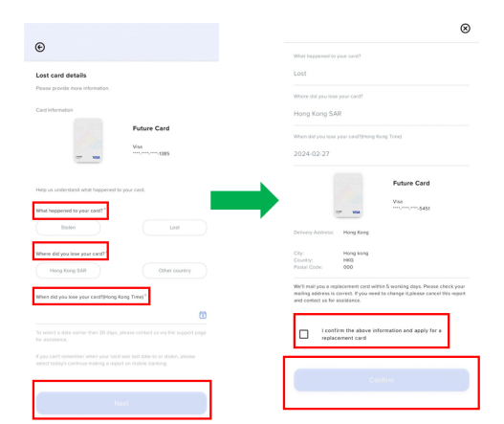Screen dimensions: 504x424
Task: Click the Next button
Action: 121,403
